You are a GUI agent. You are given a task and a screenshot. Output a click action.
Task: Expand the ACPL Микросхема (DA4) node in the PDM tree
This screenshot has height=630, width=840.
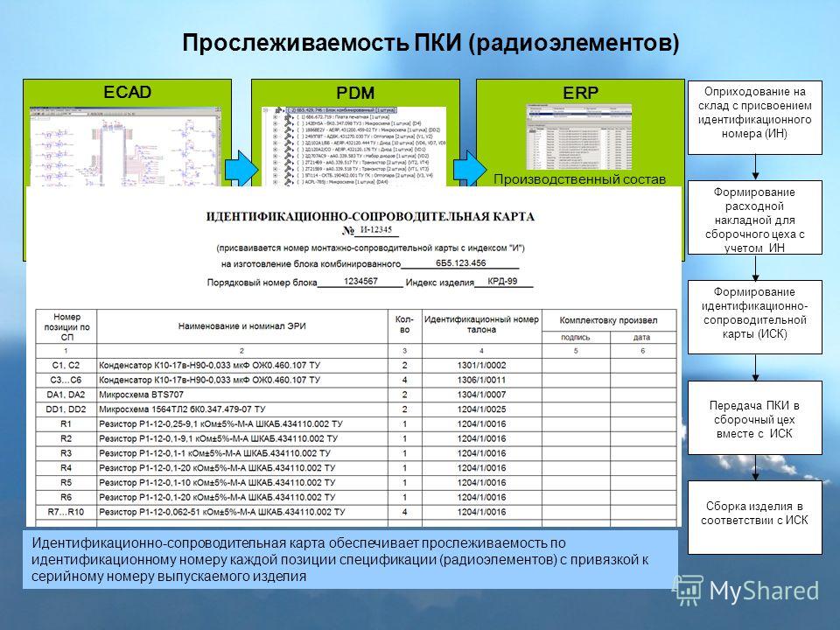[x=275, y=182]
